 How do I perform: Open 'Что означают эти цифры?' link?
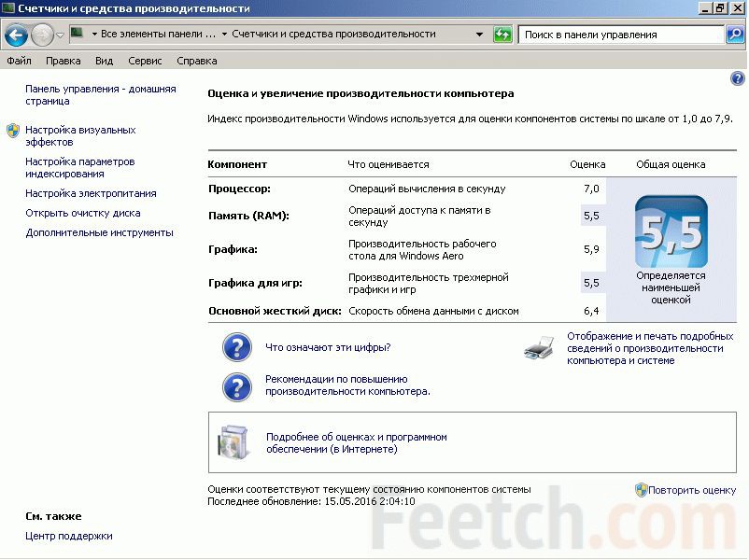[x=328, y=347]
